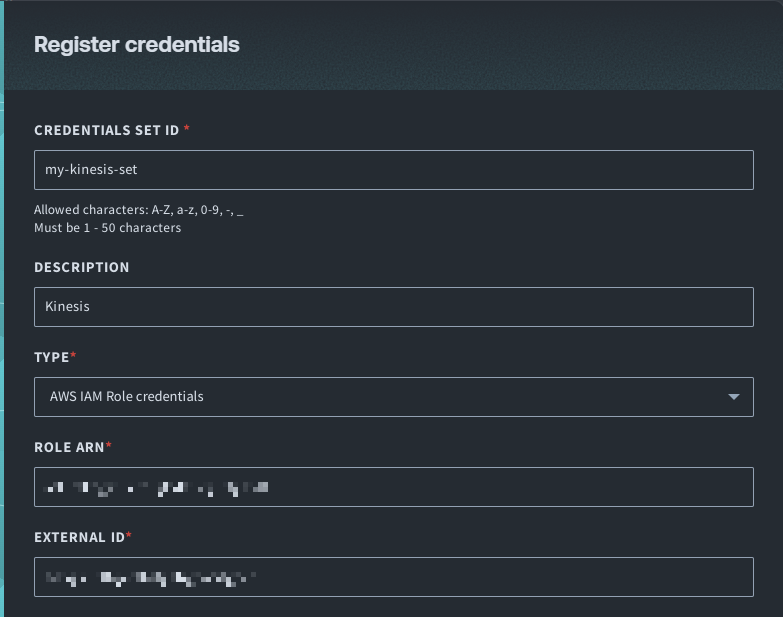Viewport: 783px width, 617px height.
Task: Click the "my-kinesis-set" text value
Action: (92, 170)
